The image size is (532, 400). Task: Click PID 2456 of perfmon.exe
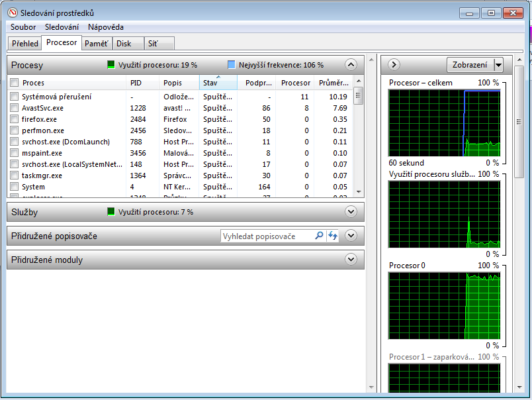click(138, 130)
